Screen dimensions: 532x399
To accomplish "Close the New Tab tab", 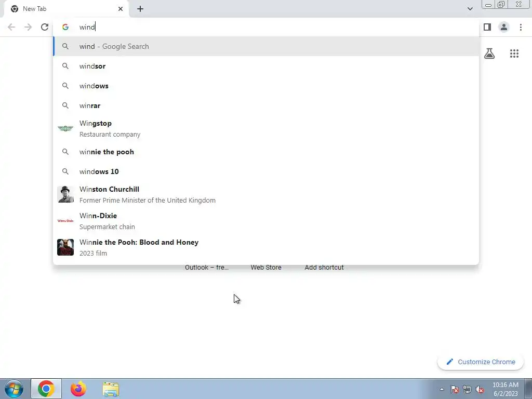I will (x=121, y=9).
